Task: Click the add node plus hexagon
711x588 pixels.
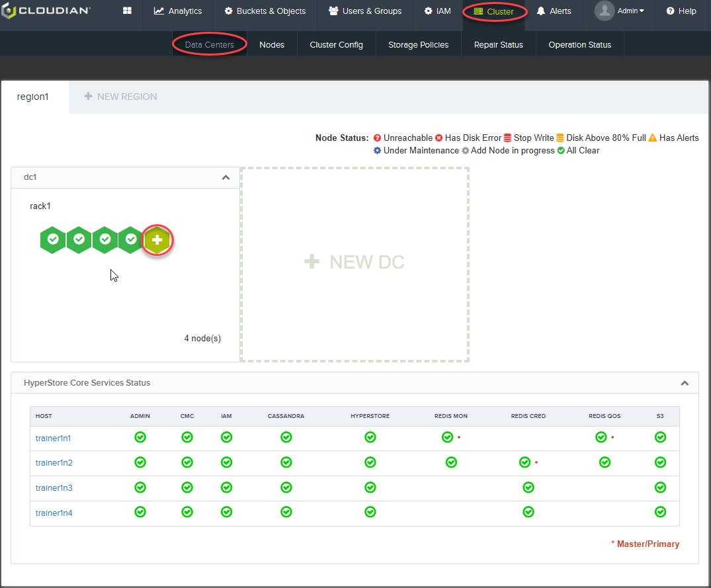Action: 157,240
